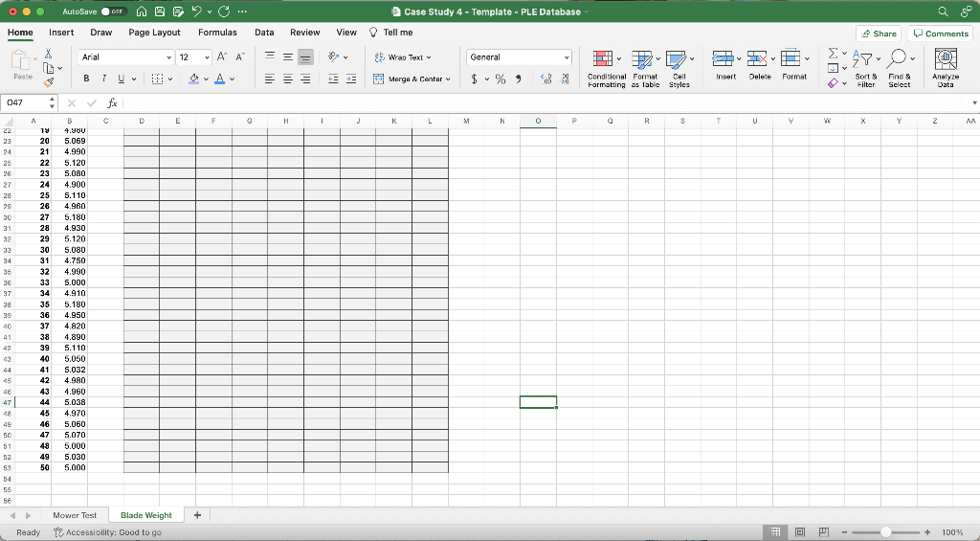Open the Data tab
The width and height of the screenshot is (980, 541).
point(264,33)
